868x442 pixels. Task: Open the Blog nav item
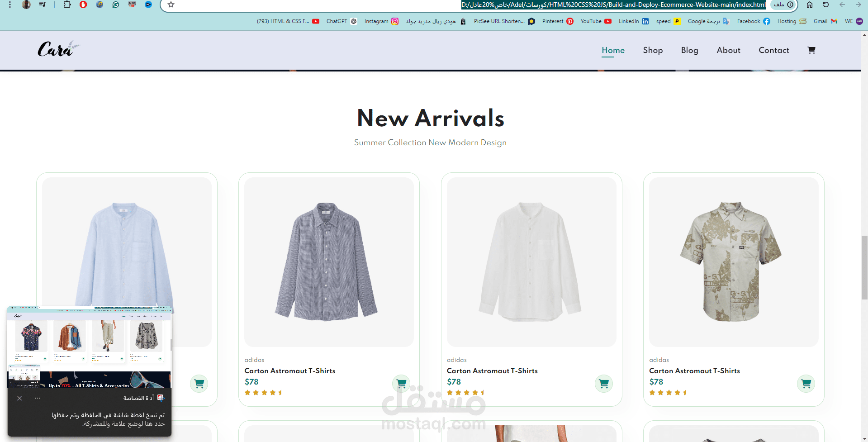689,50
